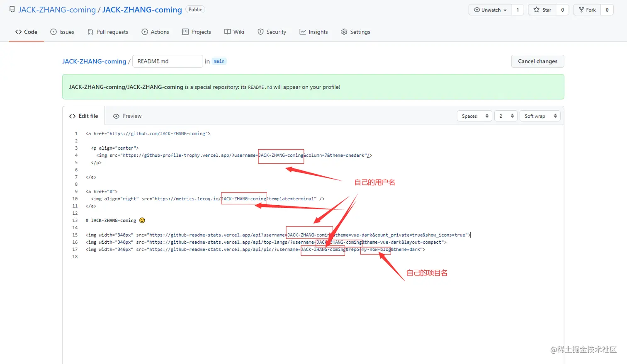Switch to the Preview tab

click(127, 116)
